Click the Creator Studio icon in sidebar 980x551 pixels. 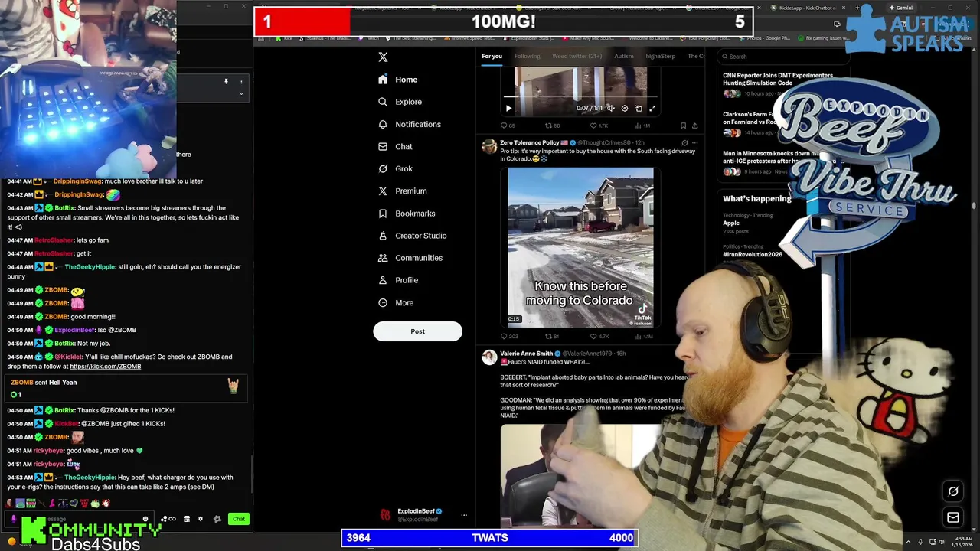pyautogui.click(x=383, y=236)
